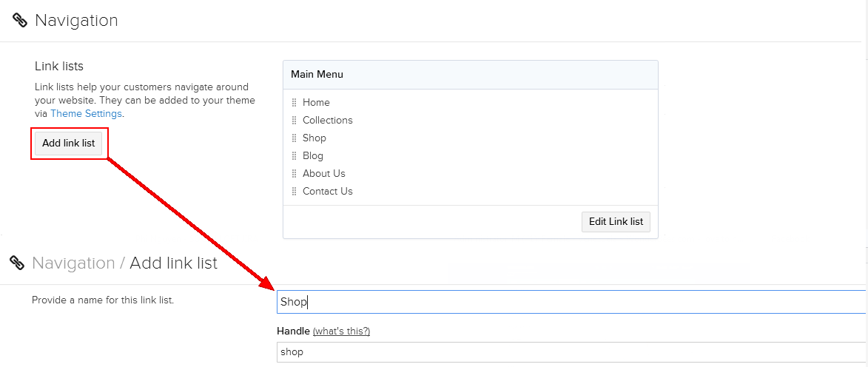
Task: Select the Blog entry in Main Menu
Action: pyautogui.click(x=313, y=155)
